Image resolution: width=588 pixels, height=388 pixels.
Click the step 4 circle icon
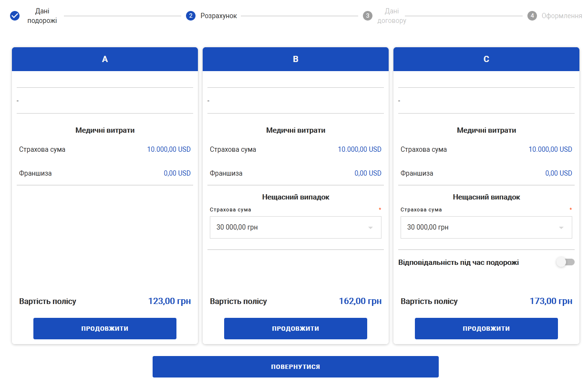[x=532, y=16]
